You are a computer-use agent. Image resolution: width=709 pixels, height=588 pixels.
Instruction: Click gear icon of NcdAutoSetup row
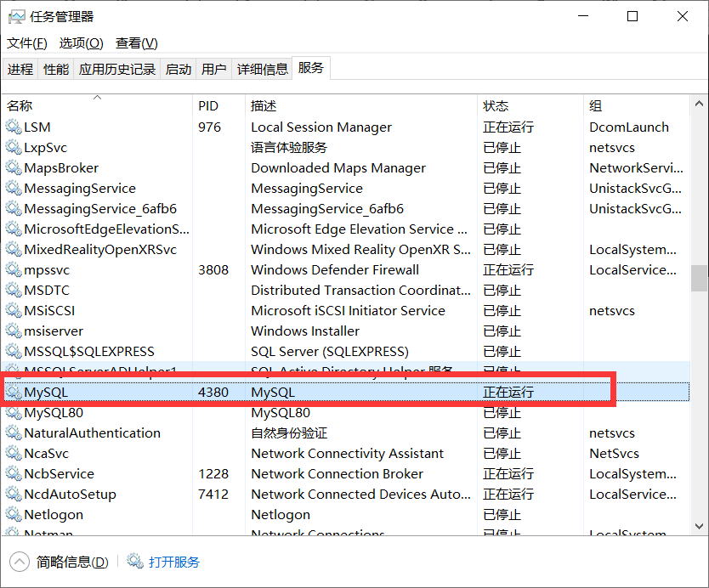14,494
